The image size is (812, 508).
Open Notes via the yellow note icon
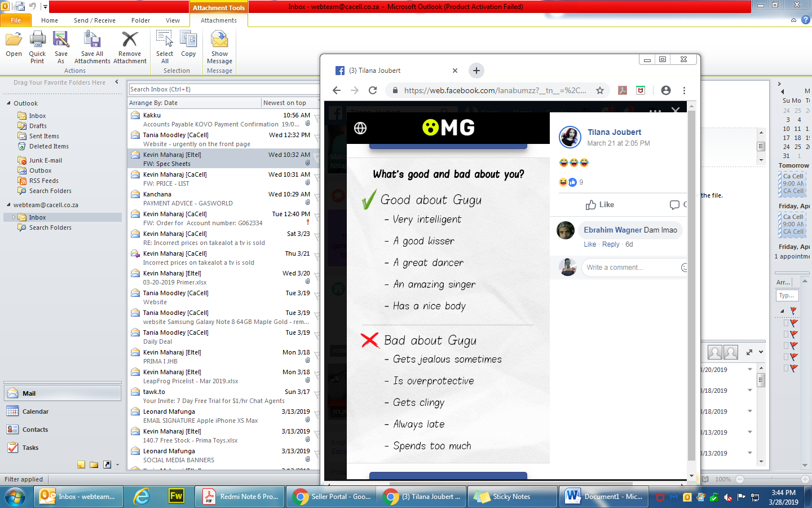click(81, 465)
